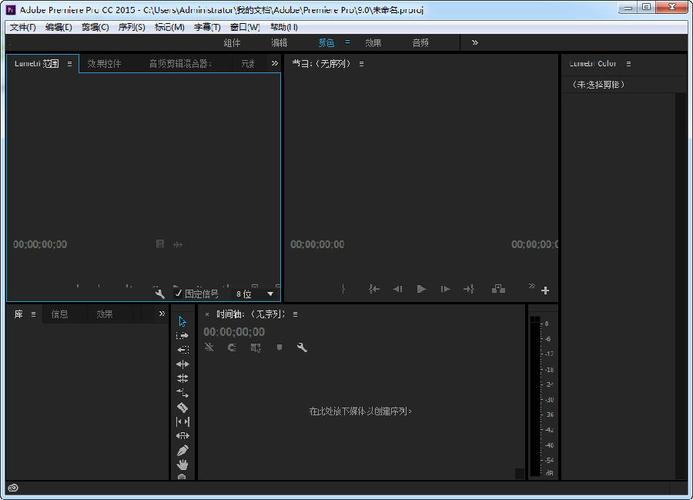Open Lumetri scopes wrench settings
693x500 pixels.
pos(160,294)
